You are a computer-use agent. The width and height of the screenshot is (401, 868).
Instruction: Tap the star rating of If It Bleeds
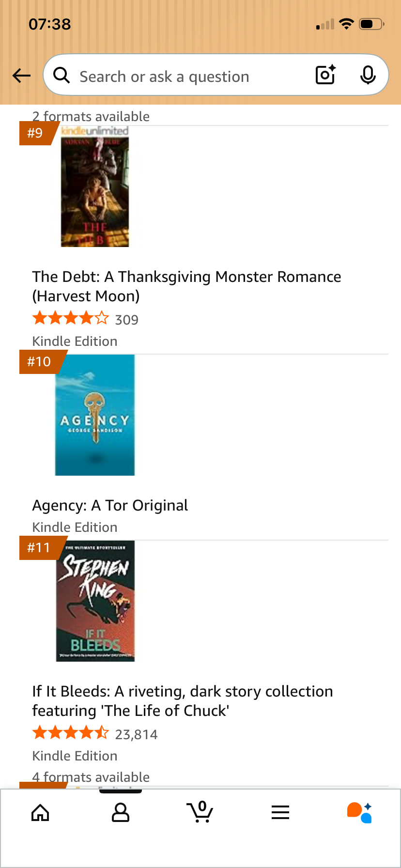(x=70, y=733)
